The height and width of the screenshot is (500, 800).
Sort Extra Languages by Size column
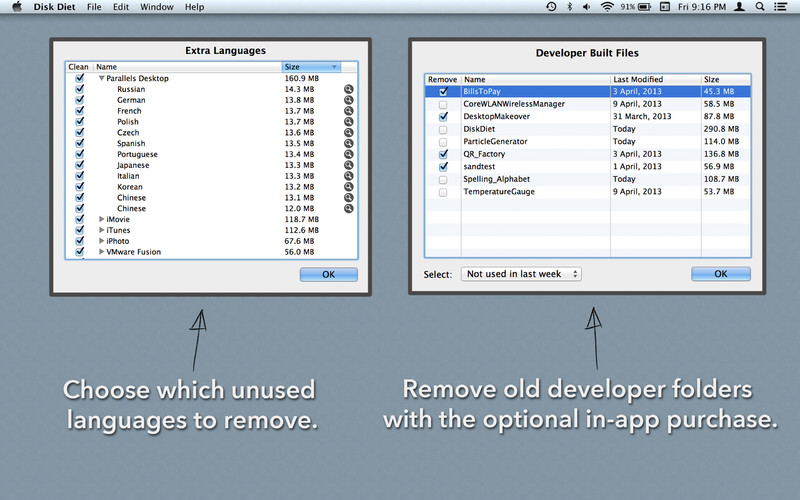point(311,67)
